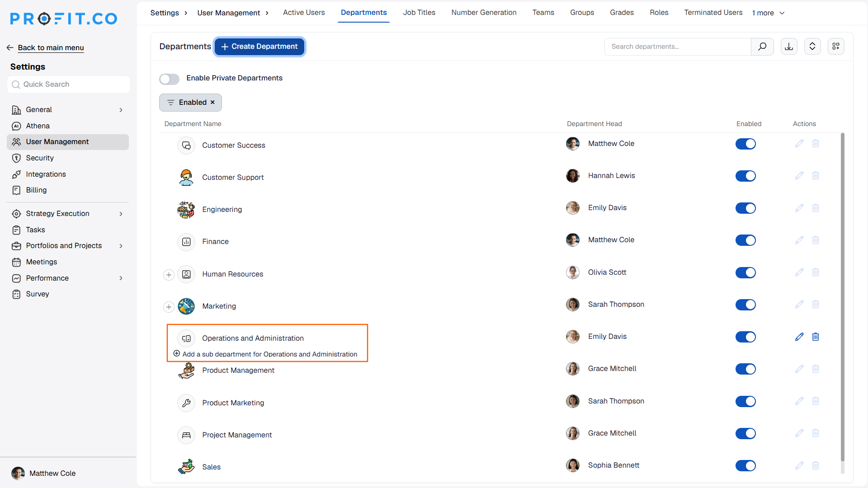Turn off the Human Resources enabled toggle
This screenshot has width=868, height=488.
pyautogui.click(x=745, y=272)
